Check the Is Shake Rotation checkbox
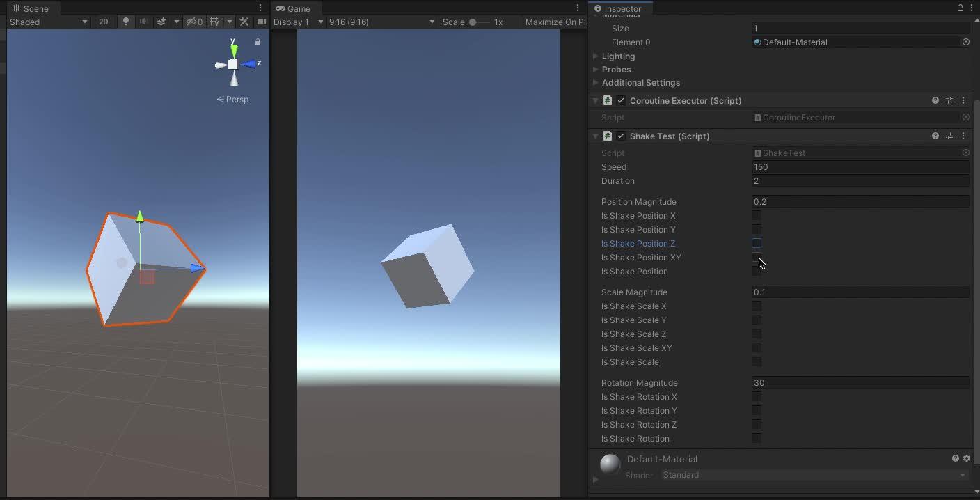980x500 pixels. pyautogui.click(x=757, y=438)
